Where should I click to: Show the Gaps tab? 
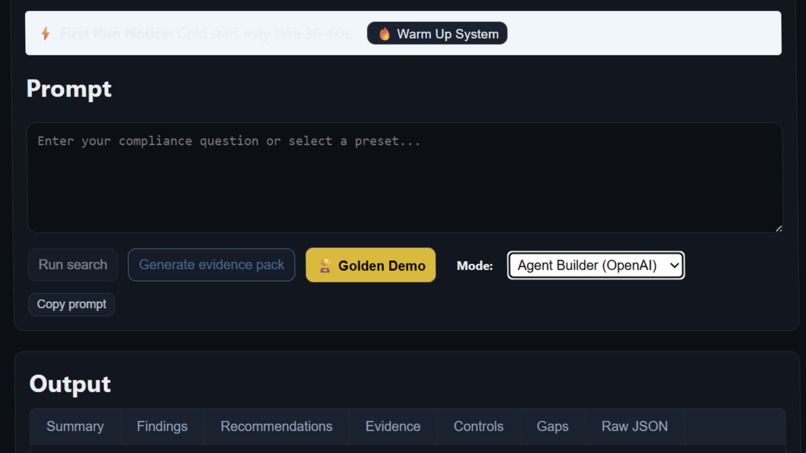tap(553, 426)
